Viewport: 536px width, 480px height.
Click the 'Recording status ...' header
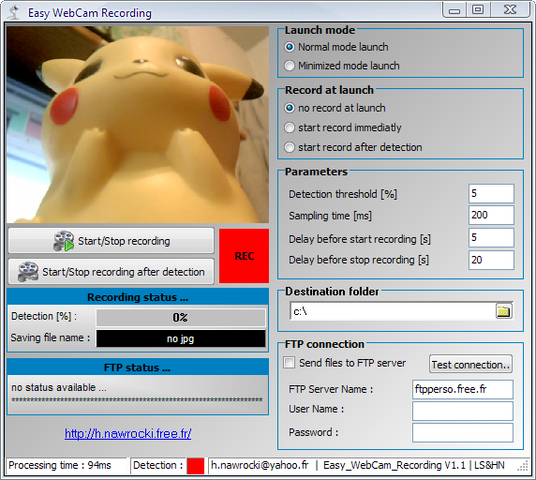pos(138,297)
